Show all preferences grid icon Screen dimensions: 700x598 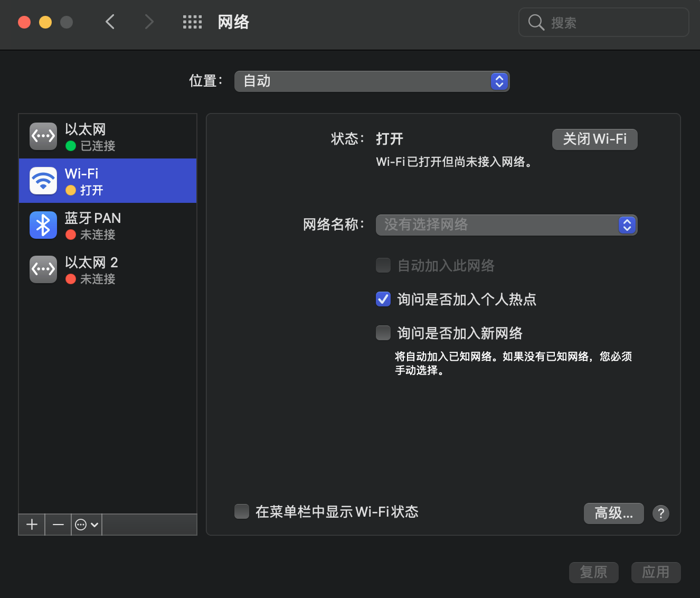192,22
